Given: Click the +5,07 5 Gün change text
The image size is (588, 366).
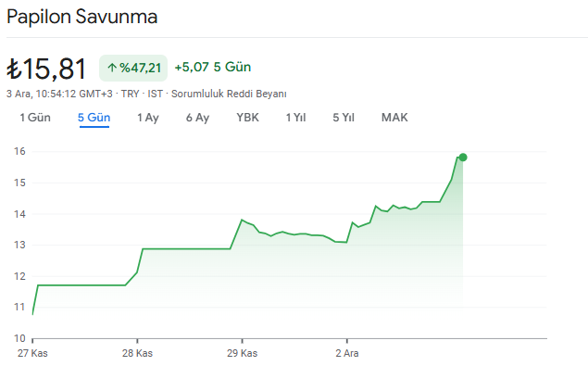Looking at the screenshot, I should (x=213, y=68).
